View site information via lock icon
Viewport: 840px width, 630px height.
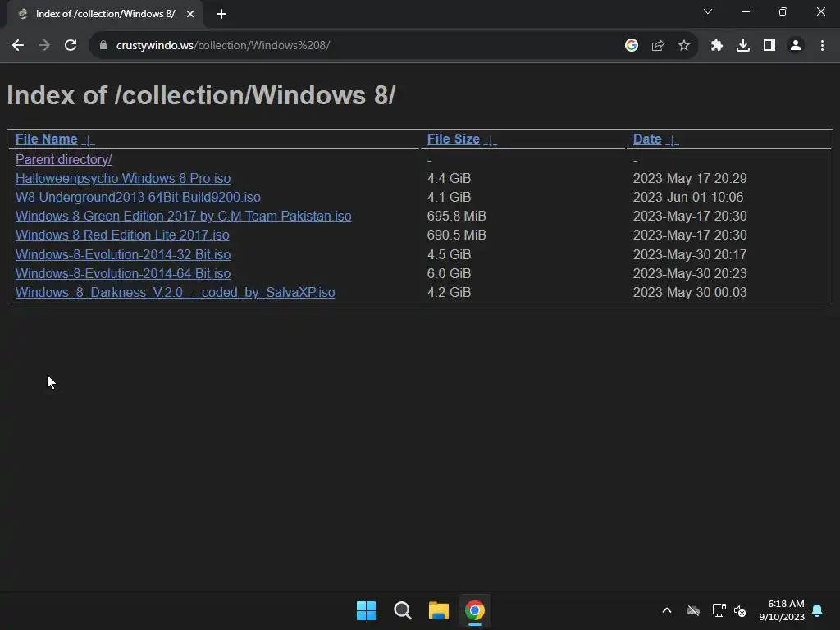coord(103,46)
